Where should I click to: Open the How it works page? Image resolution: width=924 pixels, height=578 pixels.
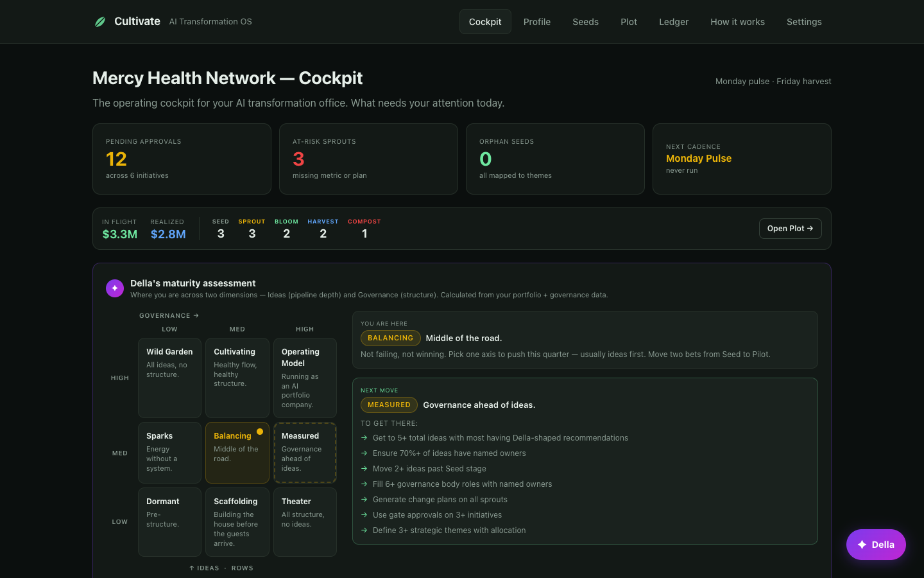coord(737,22)
